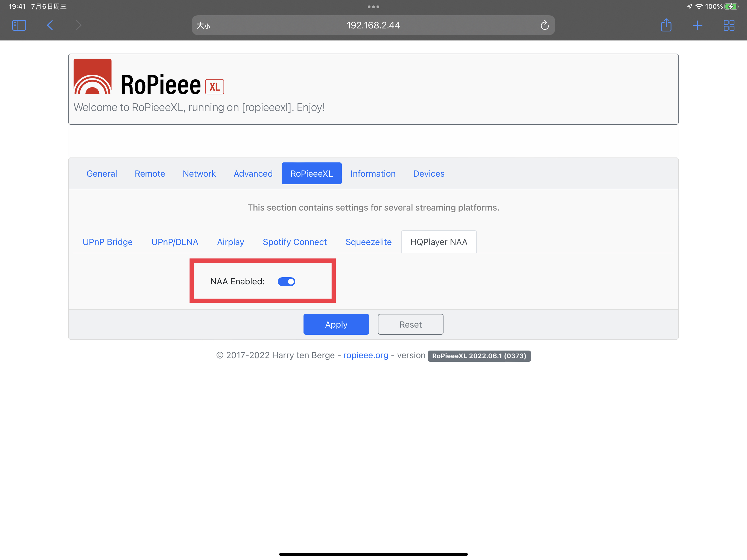Open the Devices tab
747x560 pixels.
click(428, 173)
